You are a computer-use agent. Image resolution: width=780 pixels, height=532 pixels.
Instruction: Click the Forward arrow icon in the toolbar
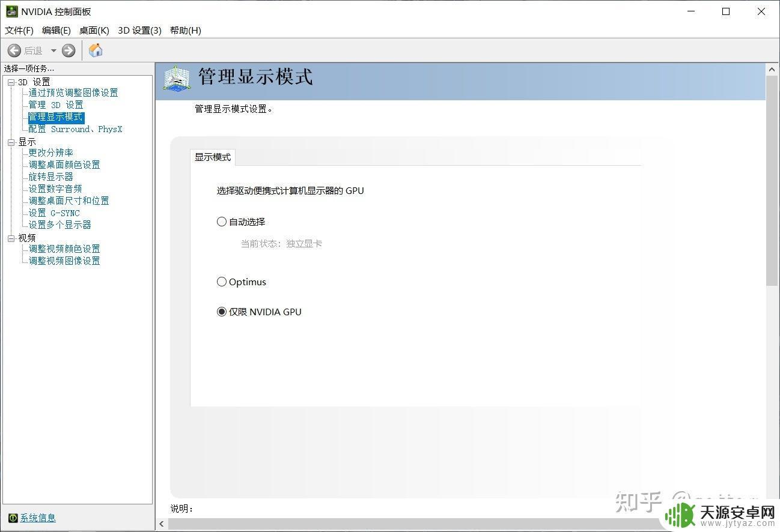[x=69, y=50]
